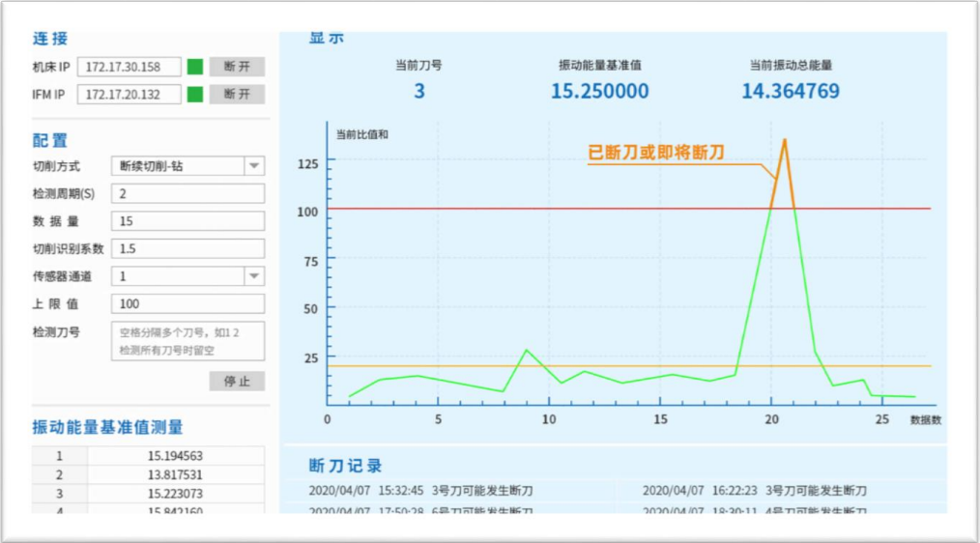
Task: Select the 16:22:23 3号刀 breakage record
Action: pos(755,491)
